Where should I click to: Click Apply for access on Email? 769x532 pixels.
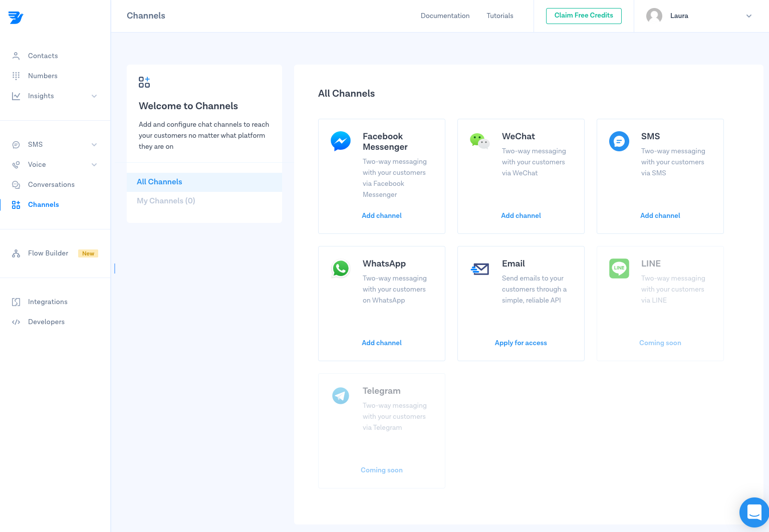tap(521, 343)
